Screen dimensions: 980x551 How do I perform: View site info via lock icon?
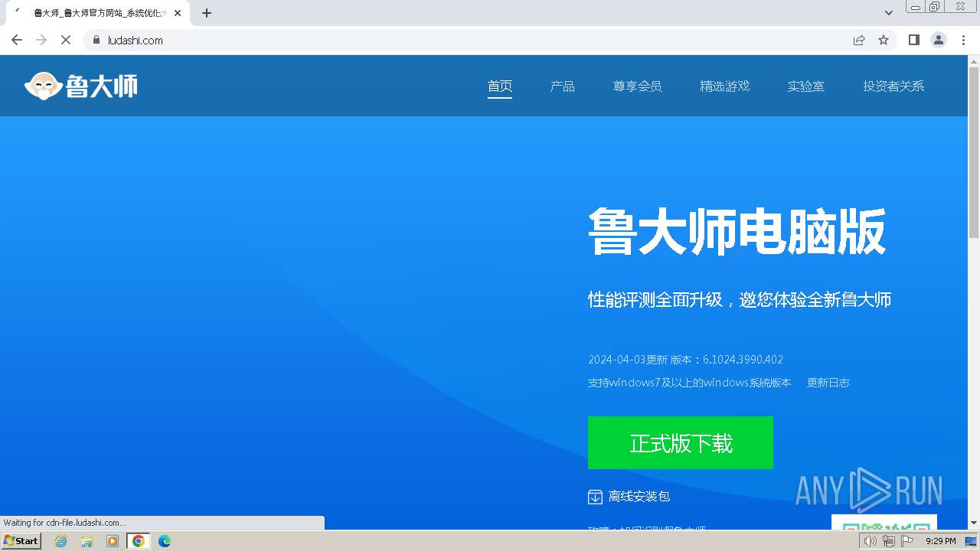click(96, 40)
